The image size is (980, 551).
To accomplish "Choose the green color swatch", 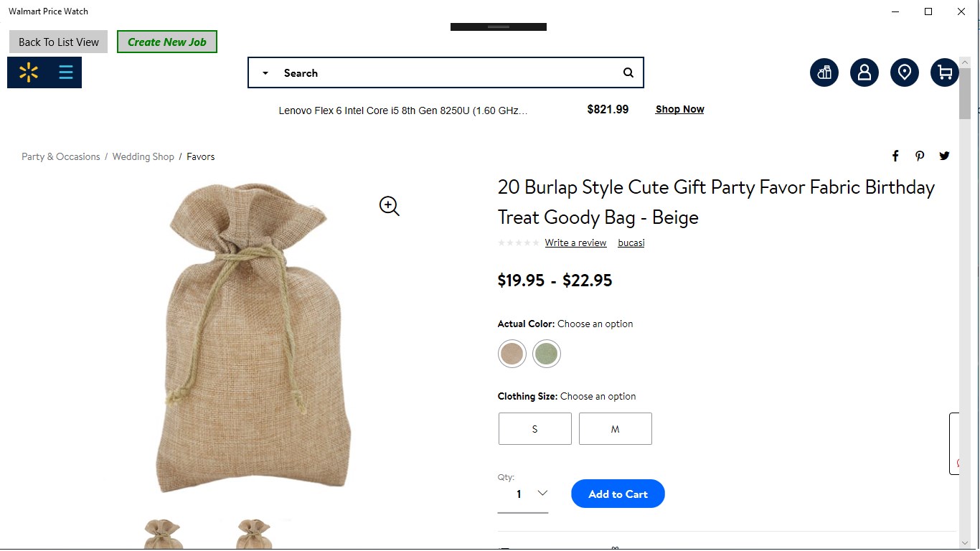I will tap(547, 354).
